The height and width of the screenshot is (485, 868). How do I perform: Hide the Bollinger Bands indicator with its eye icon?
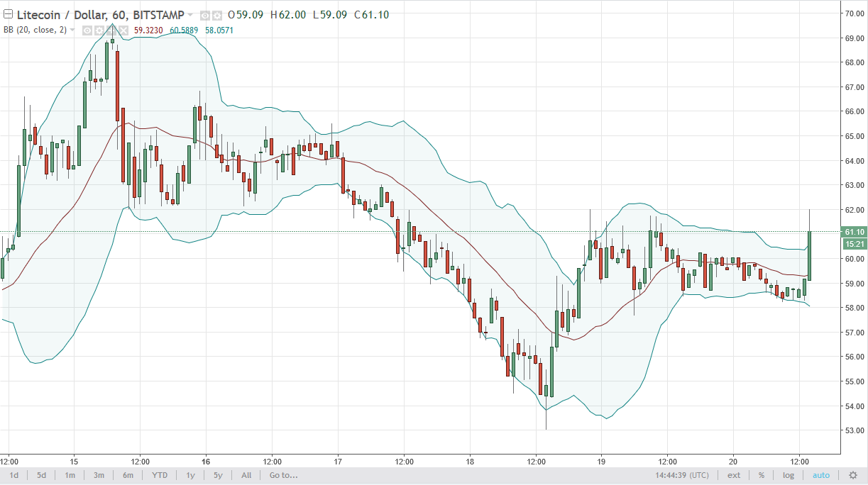pyautogui.click(x=87, y=30)
